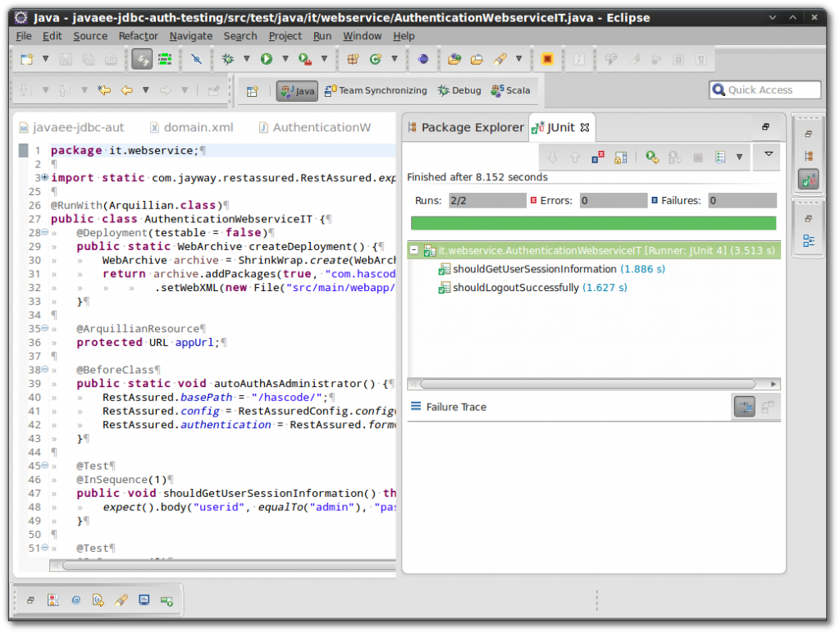Screen dimensions: 840x634
Task: Toggle Show Failures Only in JUnit view
Action: [x=598, y=157]
